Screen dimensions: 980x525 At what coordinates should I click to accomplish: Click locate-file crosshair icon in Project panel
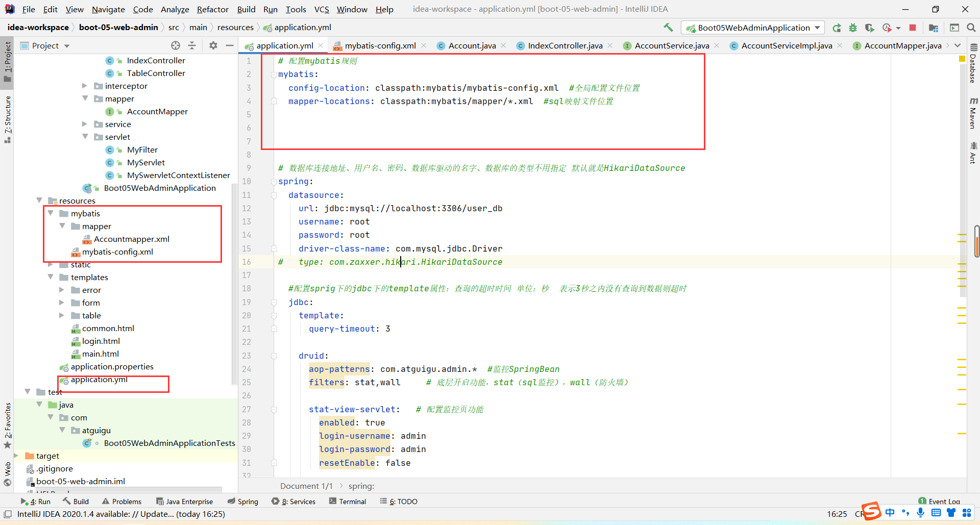[176, 45]
